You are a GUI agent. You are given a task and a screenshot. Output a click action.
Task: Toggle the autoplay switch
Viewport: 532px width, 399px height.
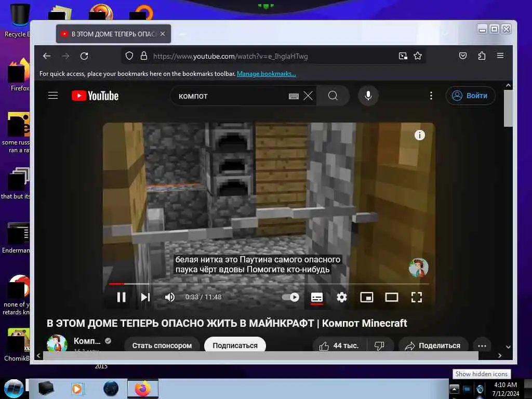291,298
